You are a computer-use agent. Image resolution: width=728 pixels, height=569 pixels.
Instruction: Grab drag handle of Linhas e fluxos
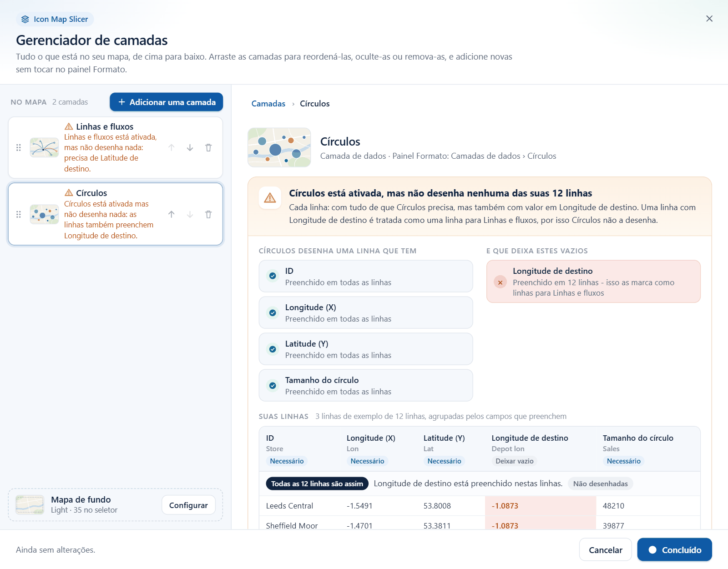19,148
